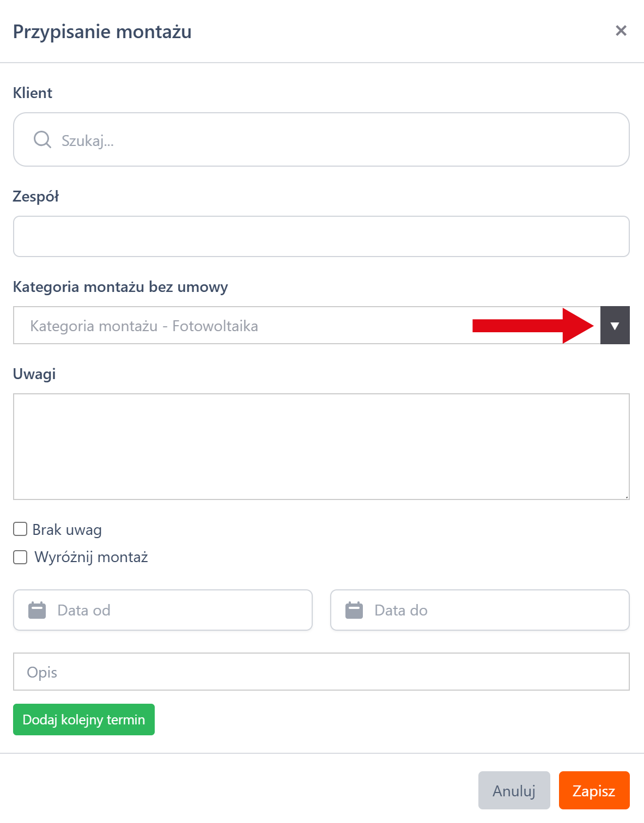Viewport: 644px width, 823px height.
Task: Focus the Klient Szukaj search field
Action: (338, 140)
